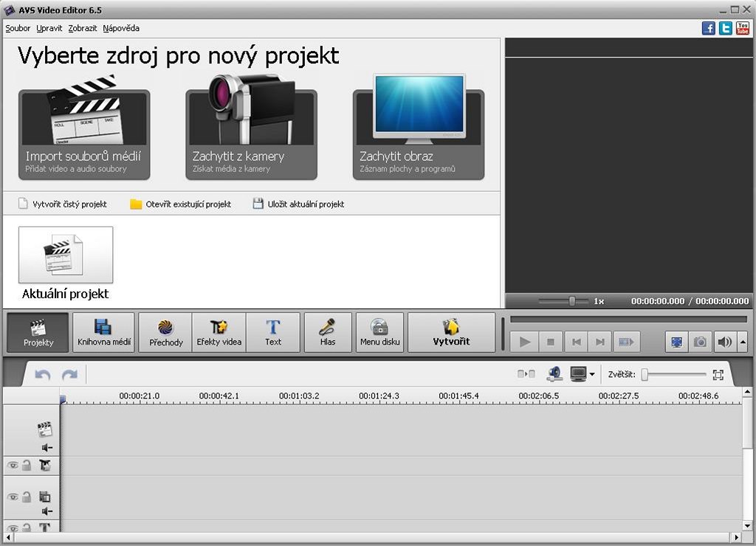
Task: Toggle visibility eye of the video effects track
Action: click(x=13, y=466)
